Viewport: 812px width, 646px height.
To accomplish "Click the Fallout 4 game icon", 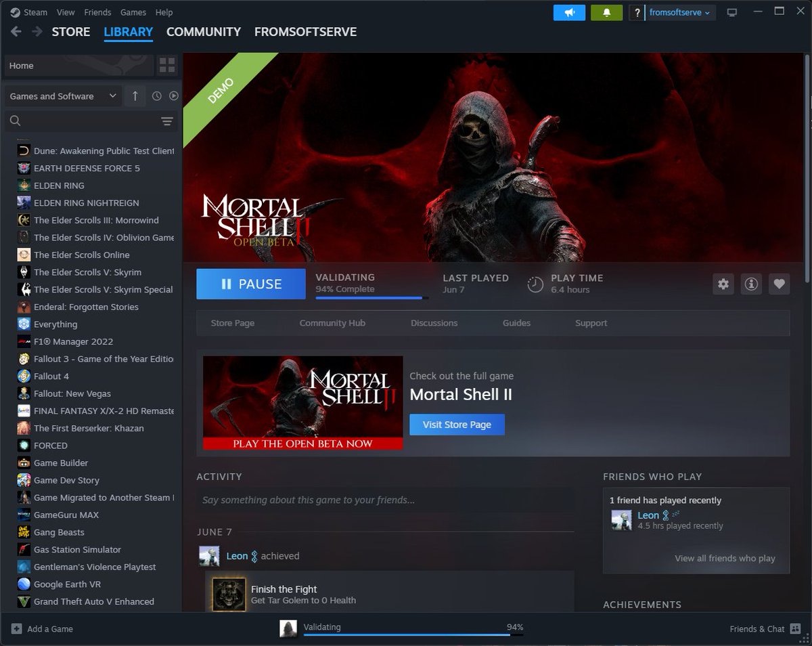I will 24,376.
